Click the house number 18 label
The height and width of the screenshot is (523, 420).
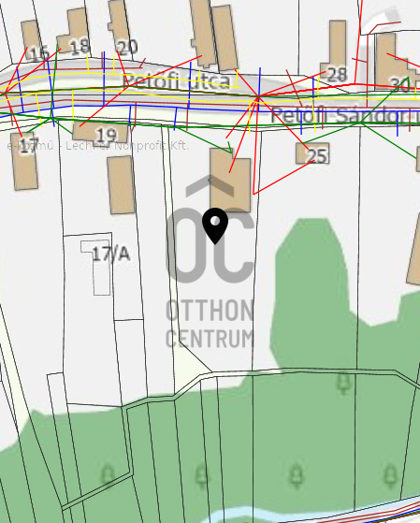[x=80, y=47]
